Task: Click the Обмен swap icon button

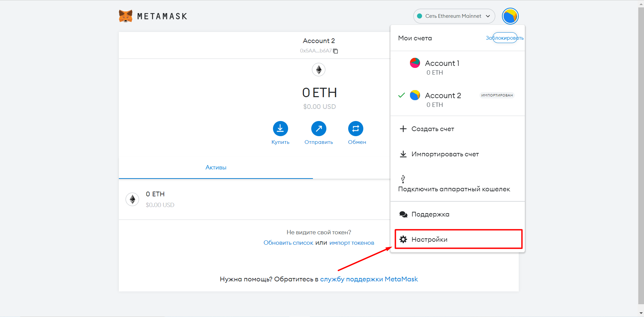Action: point(356,128)
